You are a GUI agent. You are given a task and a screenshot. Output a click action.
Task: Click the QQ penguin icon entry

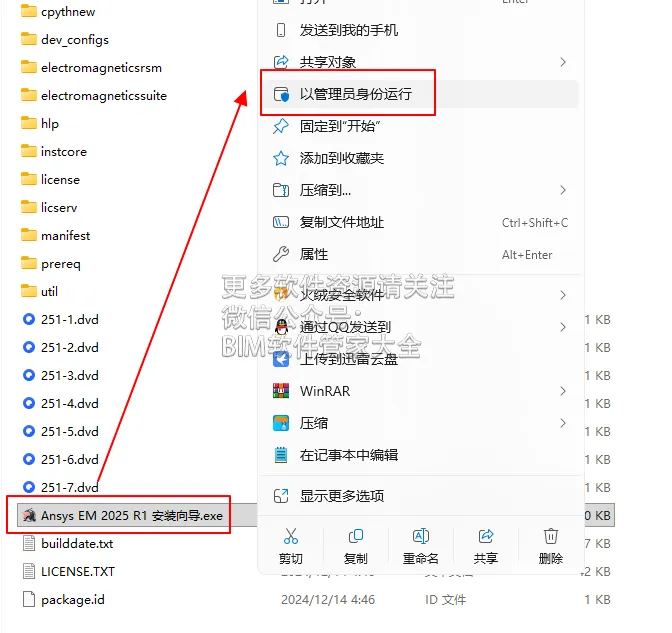[281, 327]
